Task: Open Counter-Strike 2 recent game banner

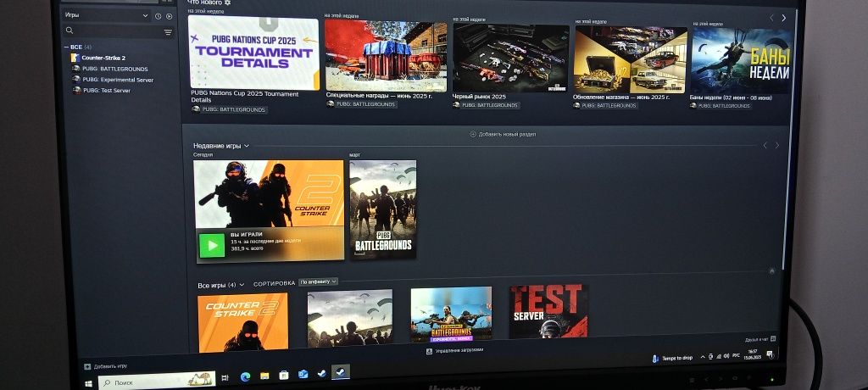Action: [269, 210]
